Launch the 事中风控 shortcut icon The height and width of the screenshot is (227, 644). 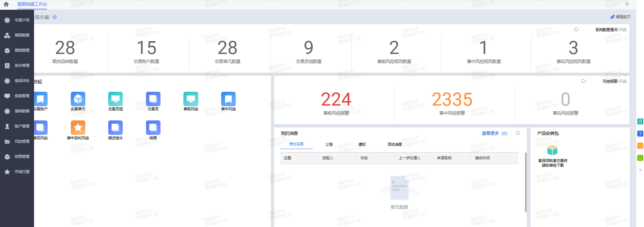228,99
